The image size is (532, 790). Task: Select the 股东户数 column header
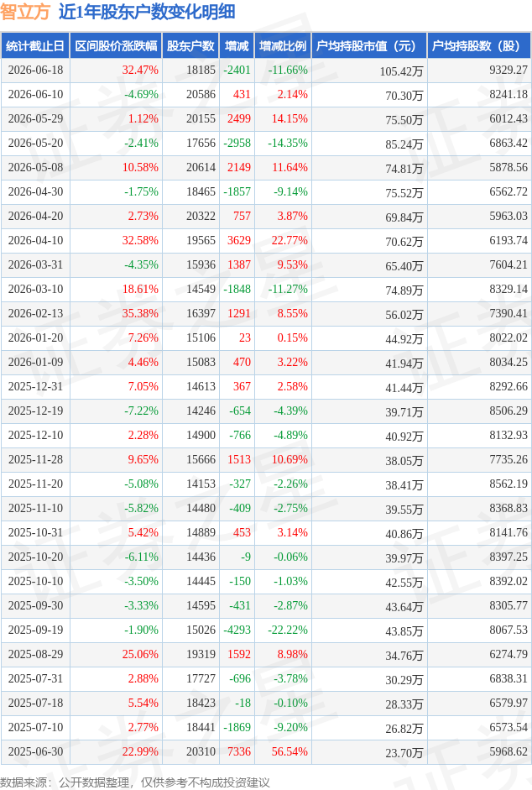pyautogui.click(x=190, y=46)
